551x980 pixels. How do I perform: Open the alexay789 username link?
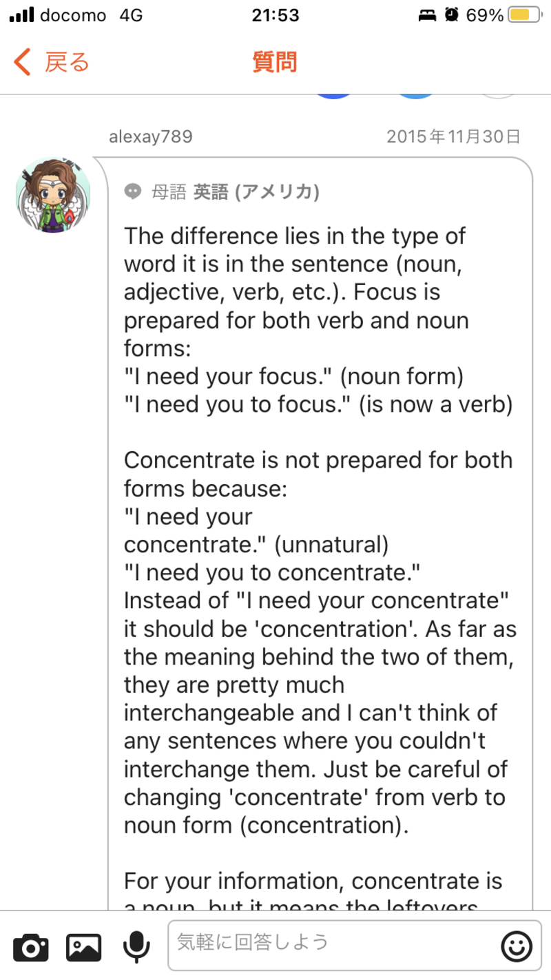(x=150, y=136)
